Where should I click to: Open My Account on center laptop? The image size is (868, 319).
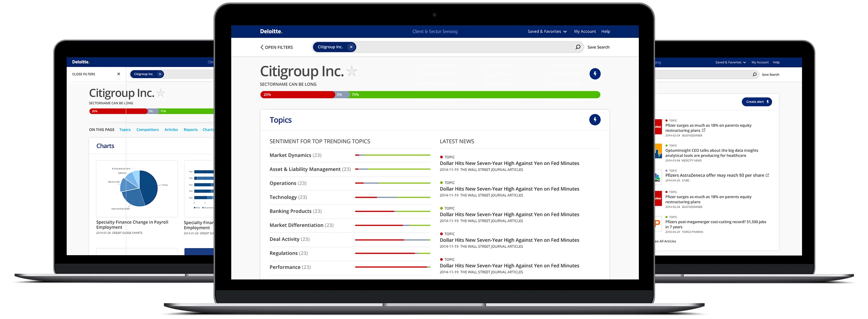[x=585, y=32]
